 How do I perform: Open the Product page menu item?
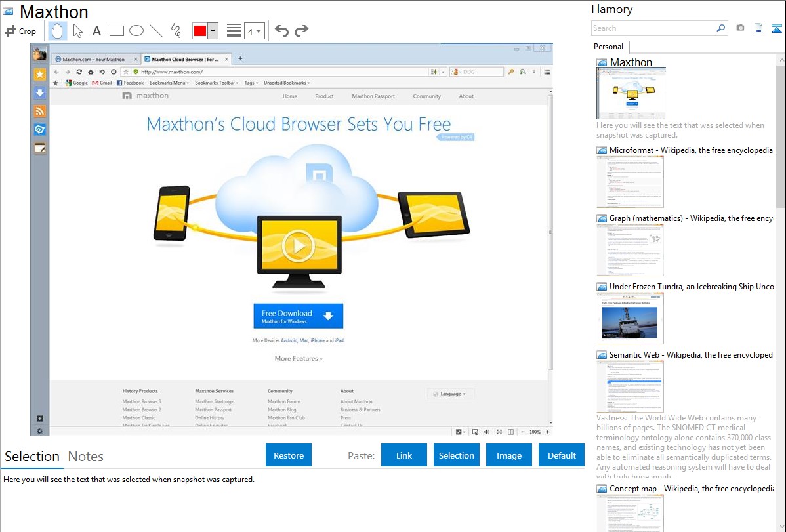point(324,96)
